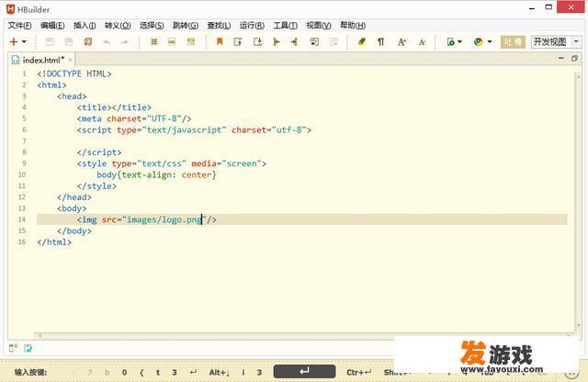Open the dropdown arrow beside the plus icon
This screenshot has height=382, width=588.
coord(24,41)
